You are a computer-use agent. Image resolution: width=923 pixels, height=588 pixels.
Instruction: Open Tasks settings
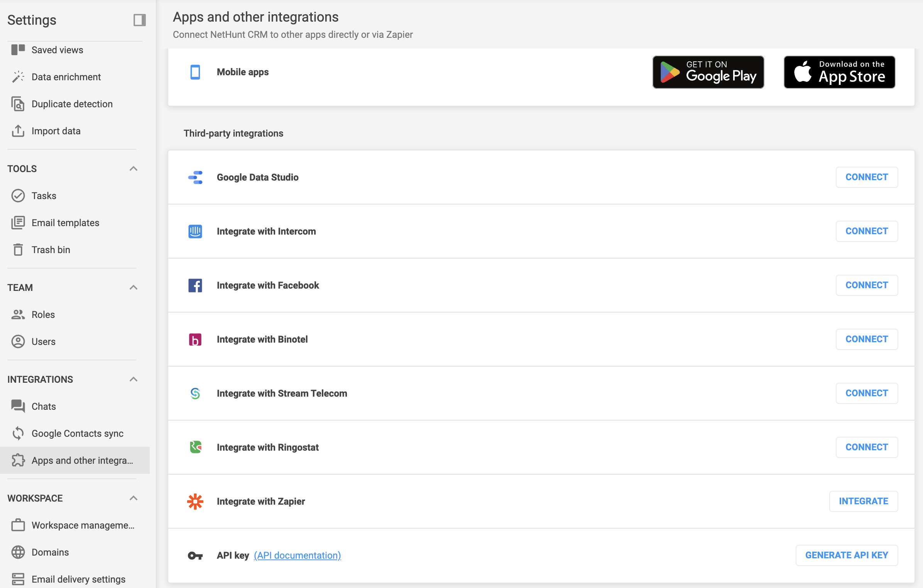click(x=43, y=196)
